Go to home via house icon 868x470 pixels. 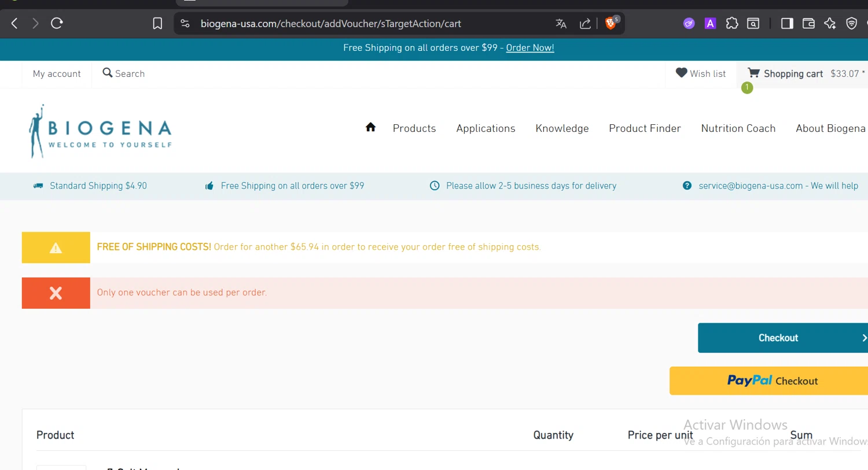(x=371, y=127)
